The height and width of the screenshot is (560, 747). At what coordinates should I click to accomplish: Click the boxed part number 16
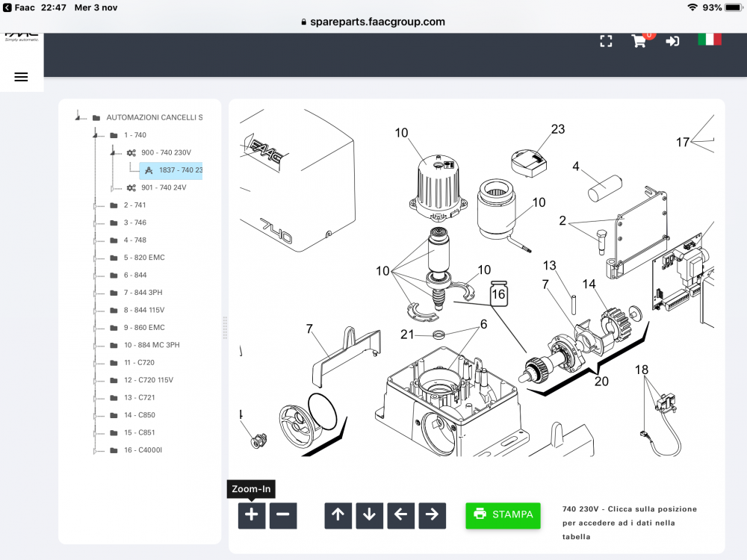tap(499, 293)
